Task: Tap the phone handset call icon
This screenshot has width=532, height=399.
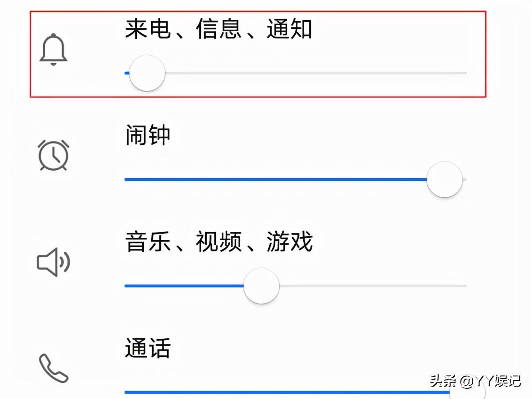Action: pyautogui.click(x=53, y=368)
